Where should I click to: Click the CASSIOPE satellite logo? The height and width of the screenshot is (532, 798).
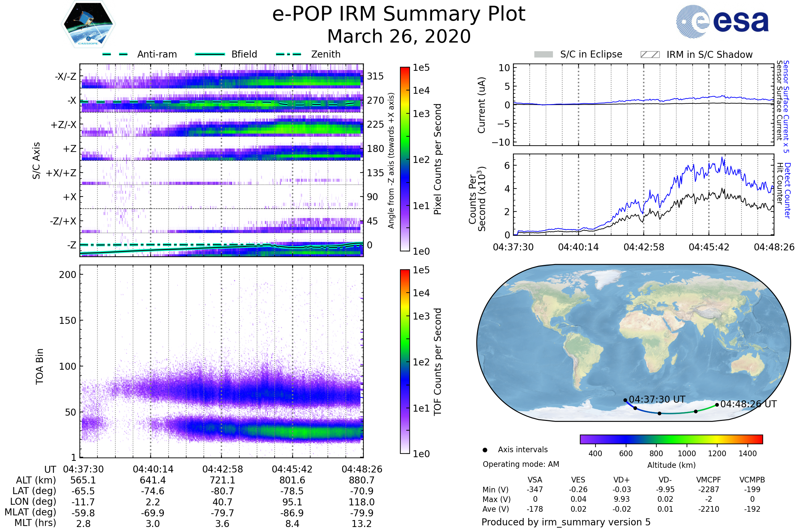pos(88,24)
